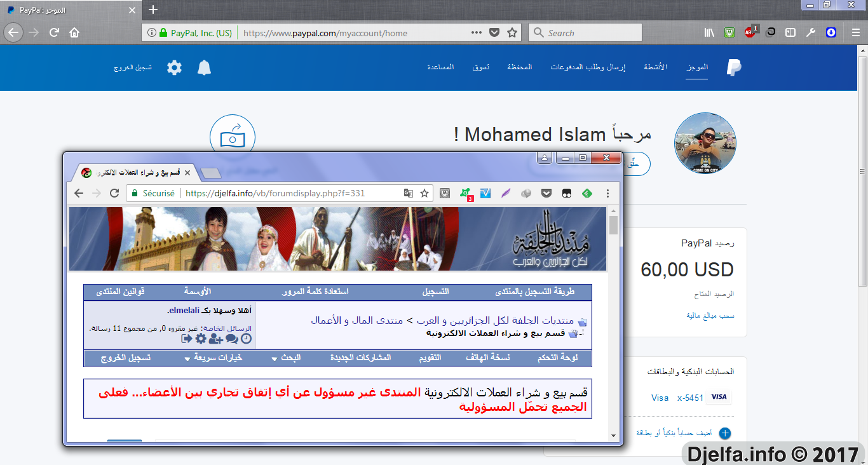Reload the PayPal page in Firefox
The height and width of the screenshot is (465, 868).
coord(54,33)
